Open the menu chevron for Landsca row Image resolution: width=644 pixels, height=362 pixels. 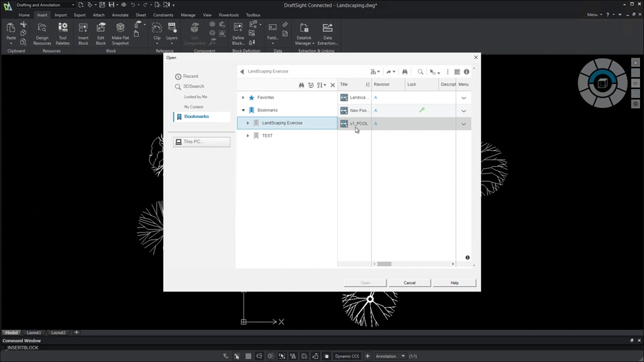tap(464, 98)
